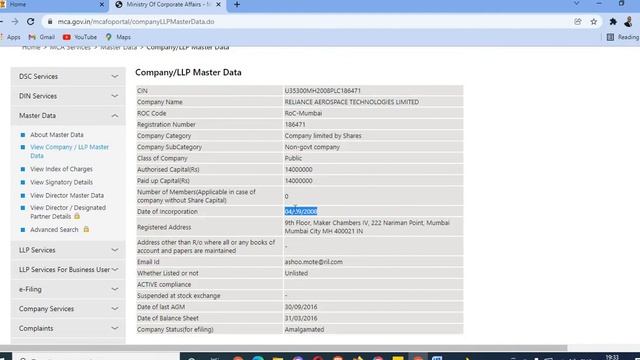Close the Home tab
Viewport: 640px width, 360px height.
point(102,4)
